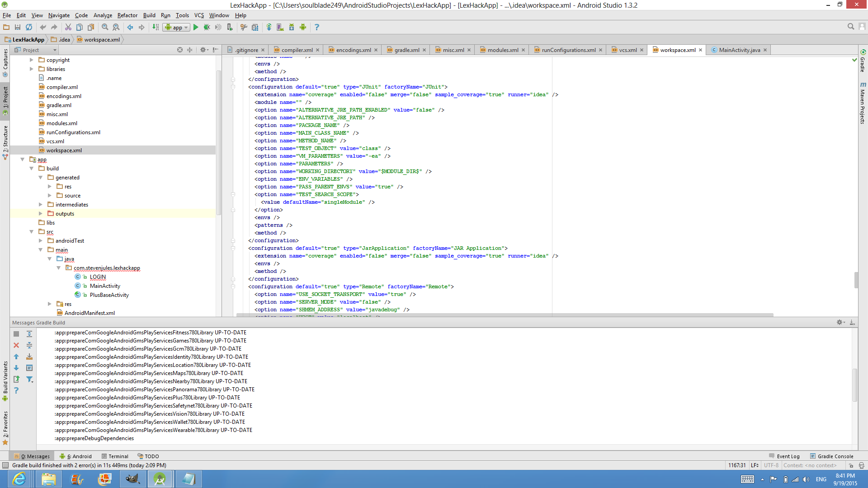The height and width of the screenshot is (488, 868).
Task: Open the Messages filter funnel icon
Action: coord(29,380)
